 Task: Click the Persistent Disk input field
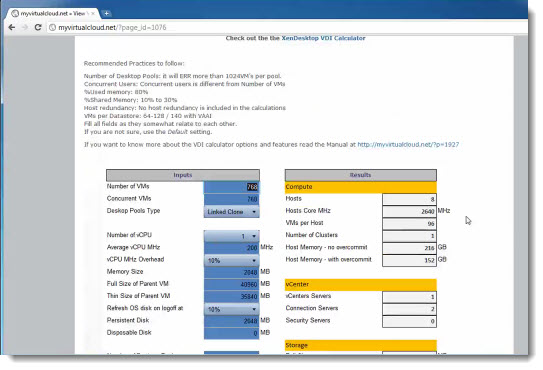pos(231,321)
